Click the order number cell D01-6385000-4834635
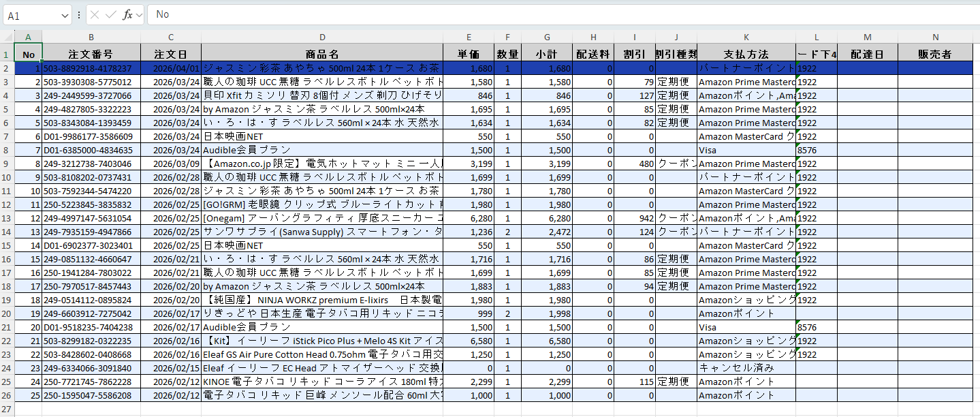980x417 pixels. pos(91,150)
